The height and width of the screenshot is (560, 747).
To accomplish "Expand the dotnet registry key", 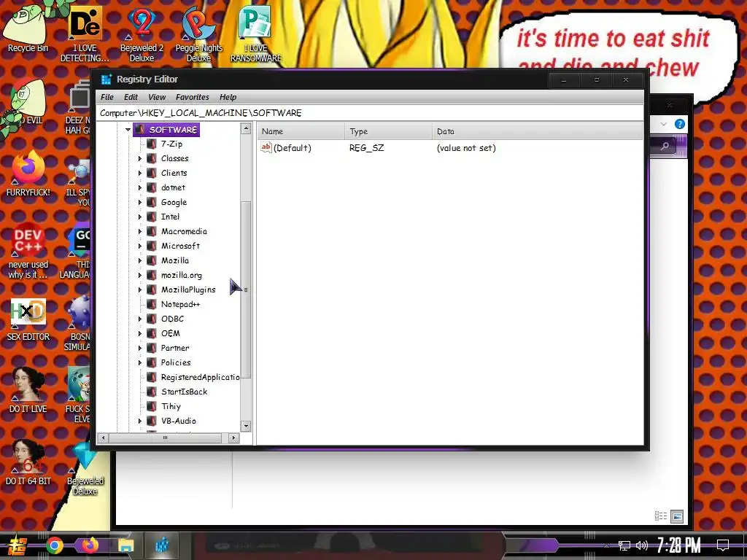I will click(139, 187).
